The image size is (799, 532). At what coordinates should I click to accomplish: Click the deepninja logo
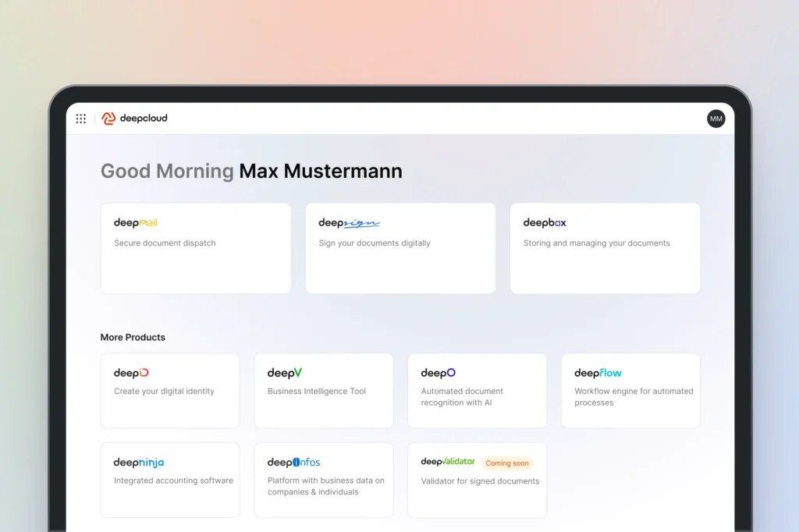[x=139, y=463]
